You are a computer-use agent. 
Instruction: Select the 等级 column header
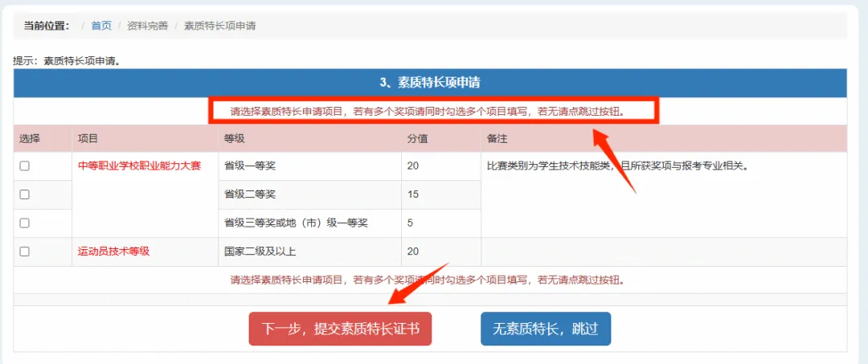click(234, 138)
